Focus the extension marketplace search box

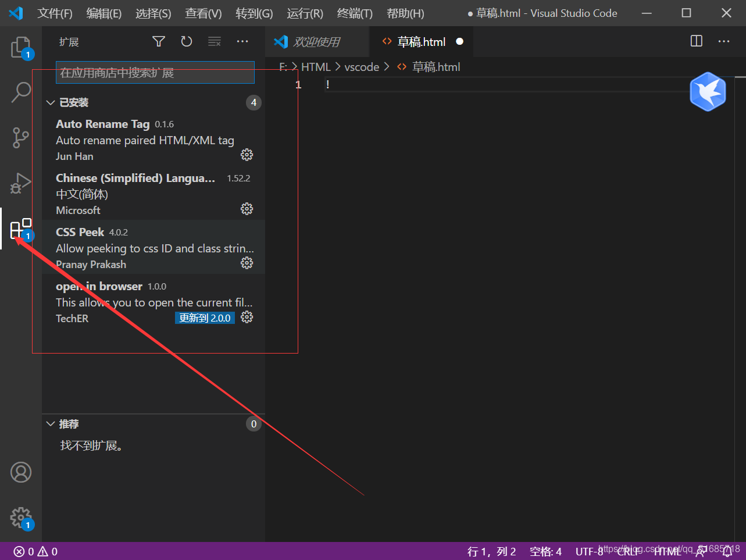pos(155,73)
